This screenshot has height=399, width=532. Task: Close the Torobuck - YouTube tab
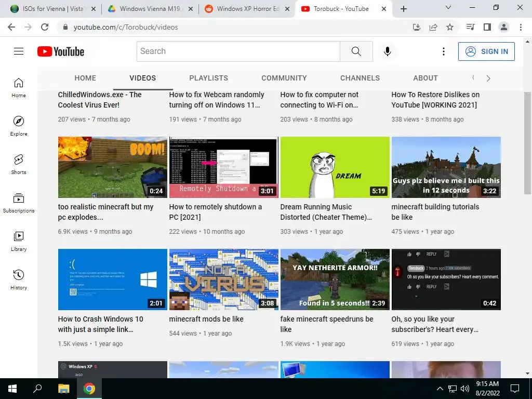pyautogui.click(x=384, y=9)
